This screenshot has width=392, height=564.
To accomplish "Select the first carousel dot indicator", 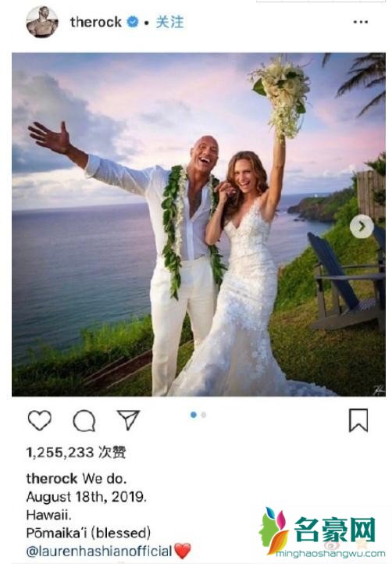I will [x=194, y=415].
